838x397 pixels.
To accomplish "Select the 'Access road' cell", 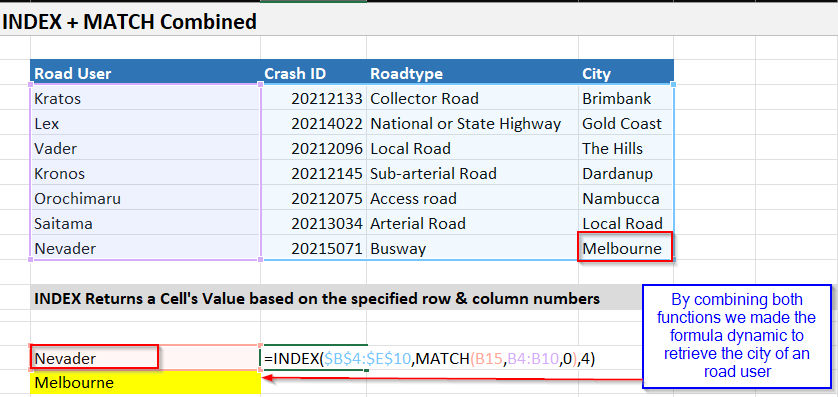I will 472,198.
